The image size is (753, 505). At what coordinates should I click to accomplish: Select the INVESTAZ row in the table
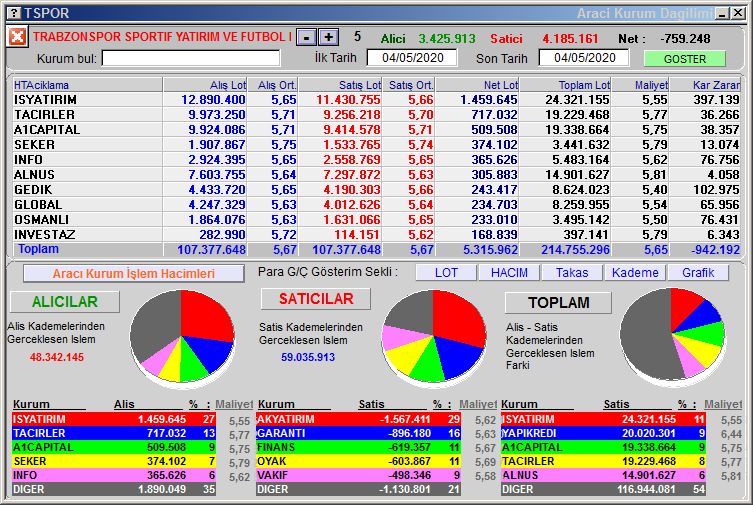[376, 234]
